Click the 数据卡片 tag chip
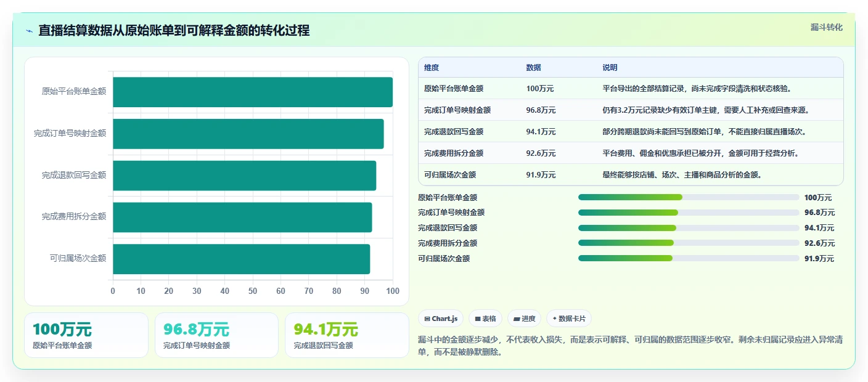 pos(569,319)
